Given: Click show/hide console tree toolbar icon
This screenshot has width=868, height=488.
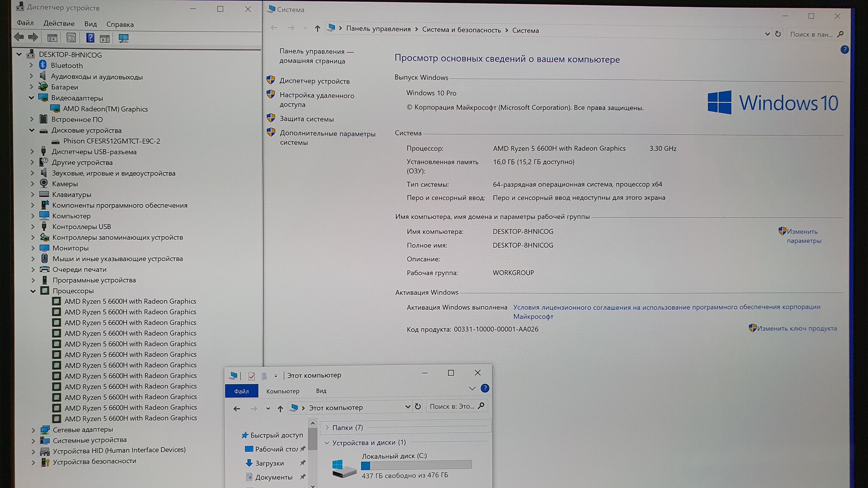Looking at the screenshot, I should pos(52,38).
